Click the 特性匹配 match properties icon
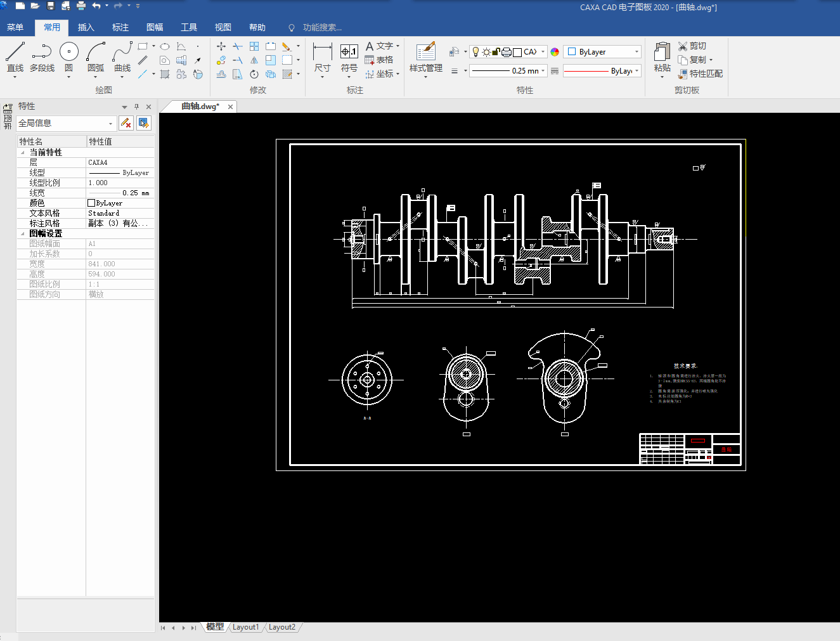The image size is (840, 641). (683, 74)
